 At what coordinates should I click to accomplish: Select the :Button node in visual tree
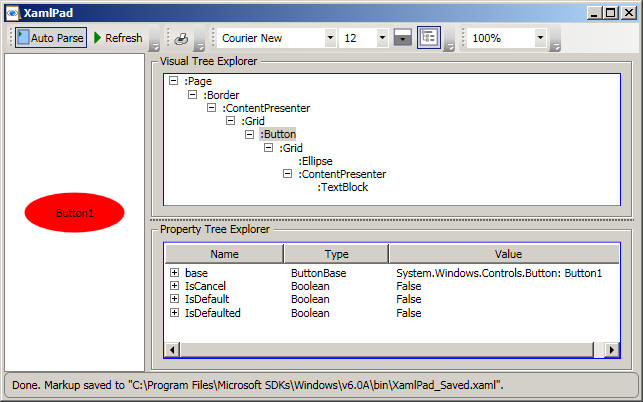[x=277, y=134]
